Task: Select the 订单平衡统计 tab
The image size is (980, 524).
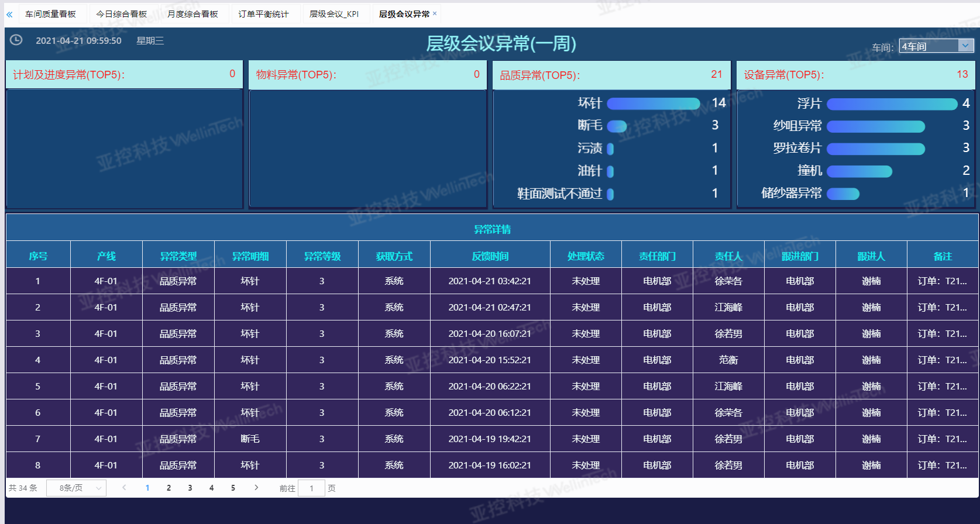Action: coord(263,14)
